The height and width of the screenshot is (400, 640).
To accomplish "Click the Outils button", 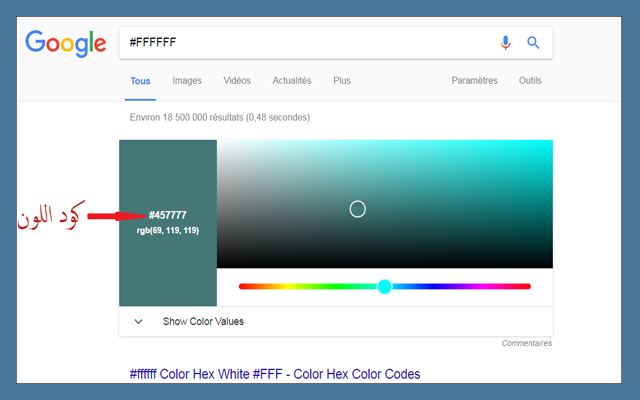I will tap(530, 81).
